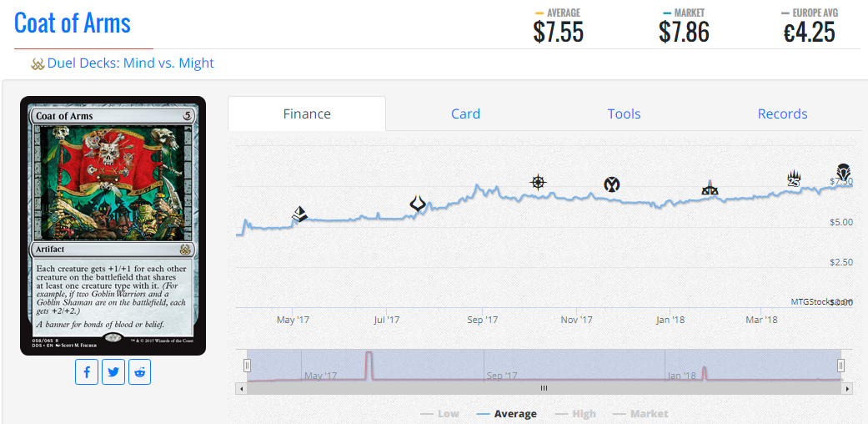The width and height of the screenshot is (868, 424).
Task: Click the right arrow of chart scrollbar
Action: point(849,389)
